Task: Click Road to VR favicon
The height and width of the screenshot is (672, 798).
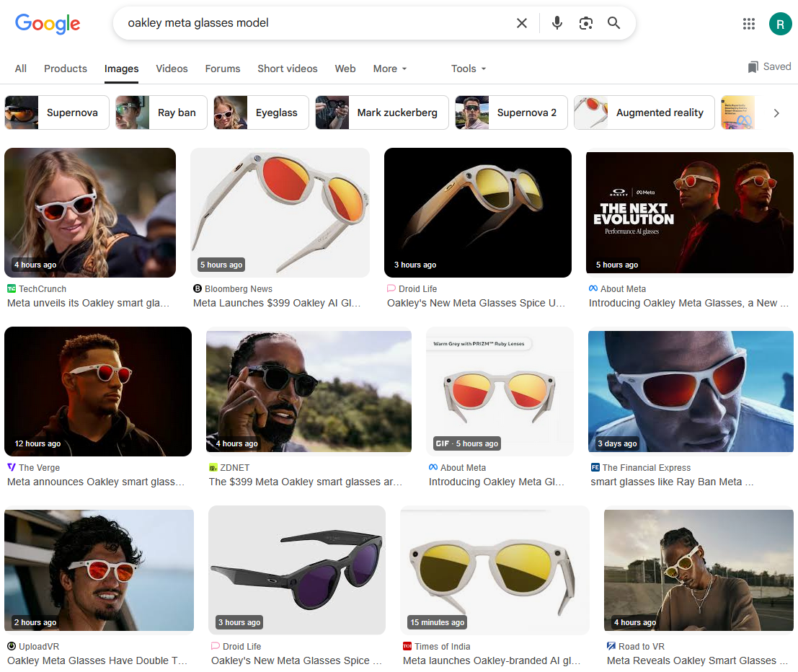Action: coord(611,646)
